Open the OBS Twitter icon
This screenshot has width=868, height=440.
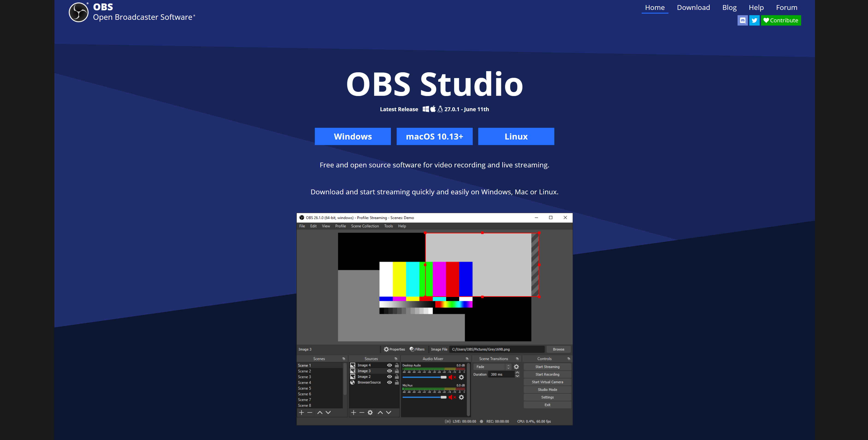(x=754, y=20)
